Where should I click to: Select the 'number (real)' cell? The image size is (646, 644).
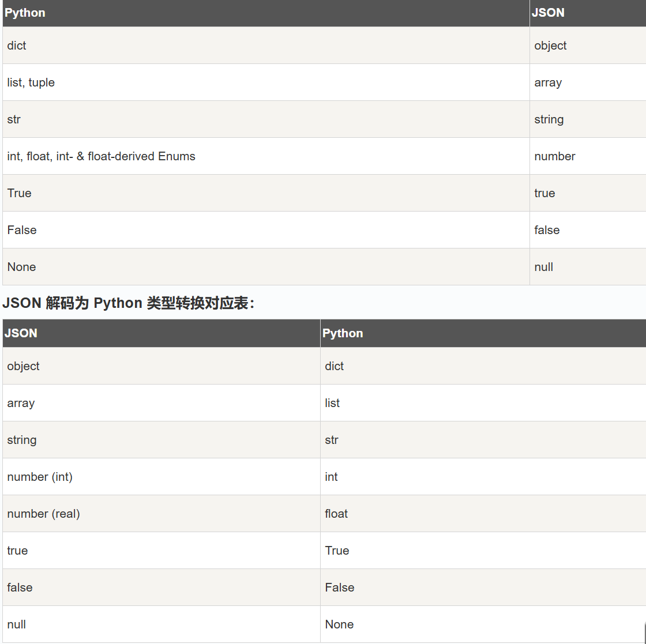point(44,514)
